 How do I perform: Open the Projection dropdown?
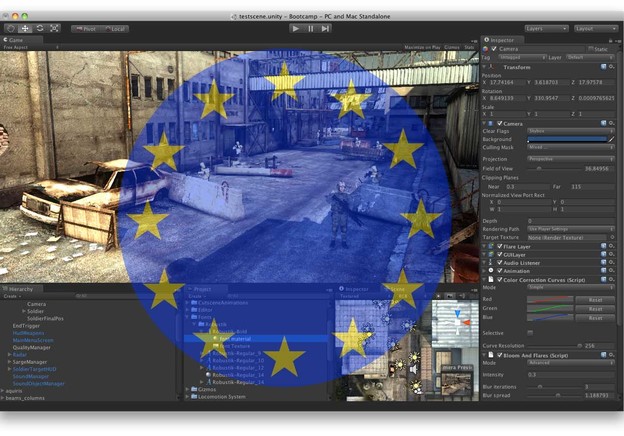(571, 159)
